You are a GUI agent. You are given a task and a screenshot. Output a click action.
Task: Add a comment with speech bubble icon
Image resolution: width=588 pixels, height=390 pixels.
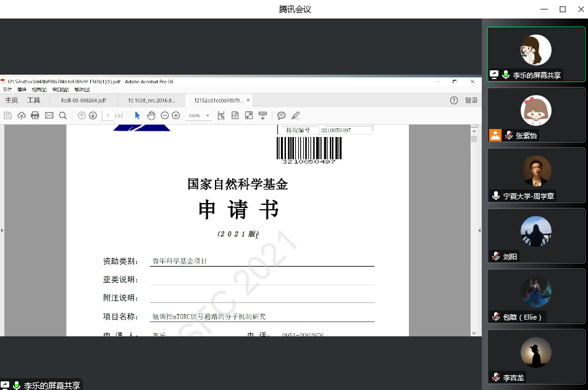[281, 115]
